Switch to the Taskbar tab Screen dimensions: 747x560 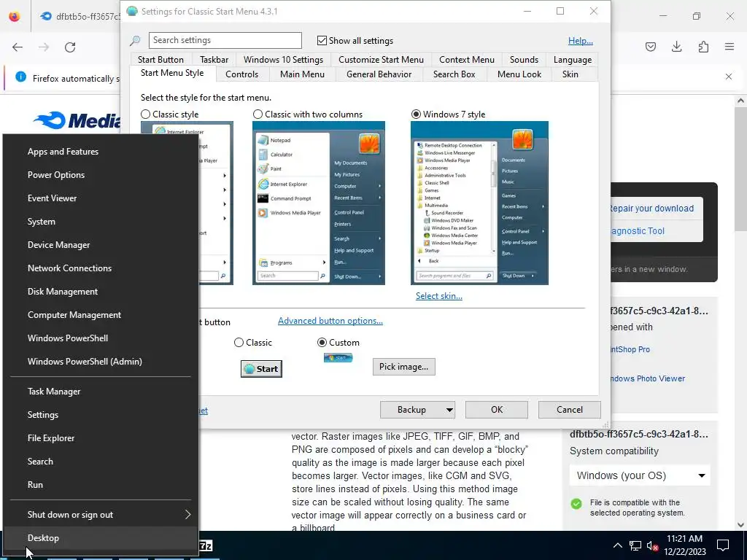(214, 60)
